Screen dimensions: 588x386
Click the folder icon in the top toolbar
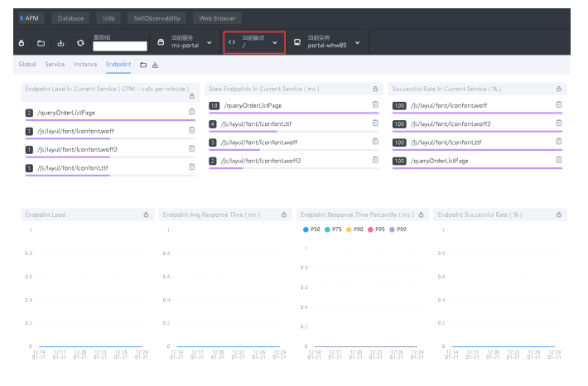[41, 43]
